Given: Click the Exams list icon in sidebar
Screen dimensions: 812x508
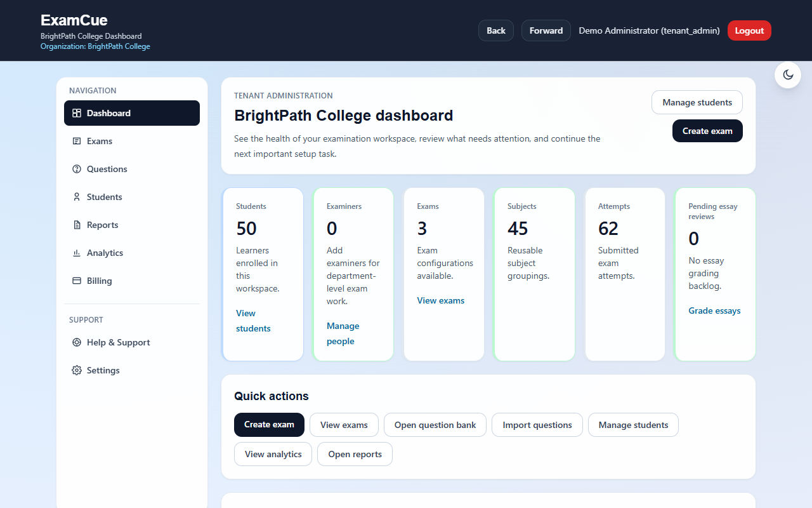Looking at the screenshot, I should click(77, 141).
